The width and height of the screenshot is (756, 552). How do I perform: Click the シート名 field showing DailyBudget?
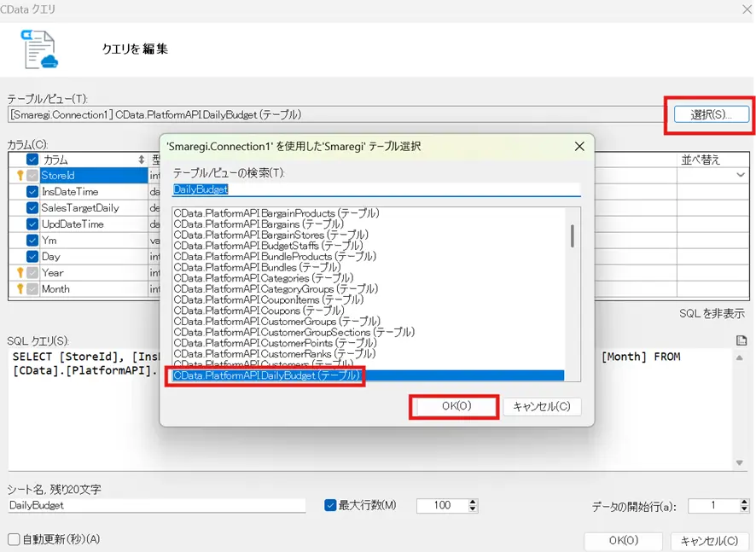pyautogui.click(x=154, y=505)
